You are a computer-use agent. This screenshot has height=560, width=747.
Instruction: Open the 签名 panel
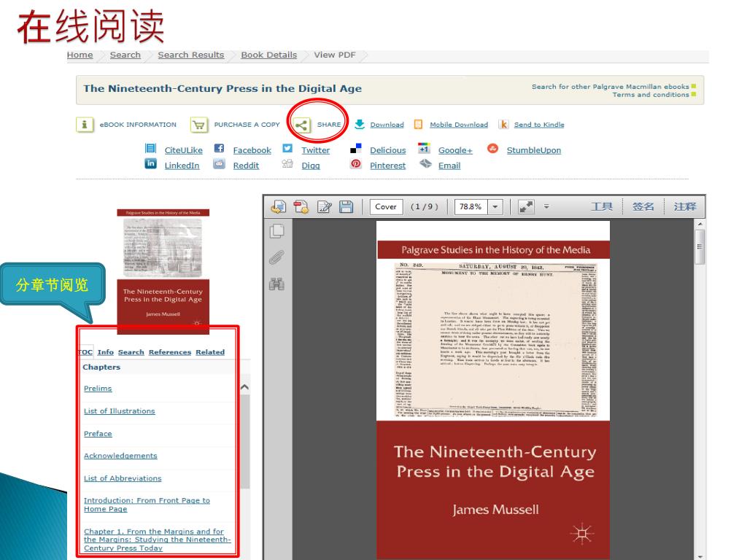click(643, 206)
